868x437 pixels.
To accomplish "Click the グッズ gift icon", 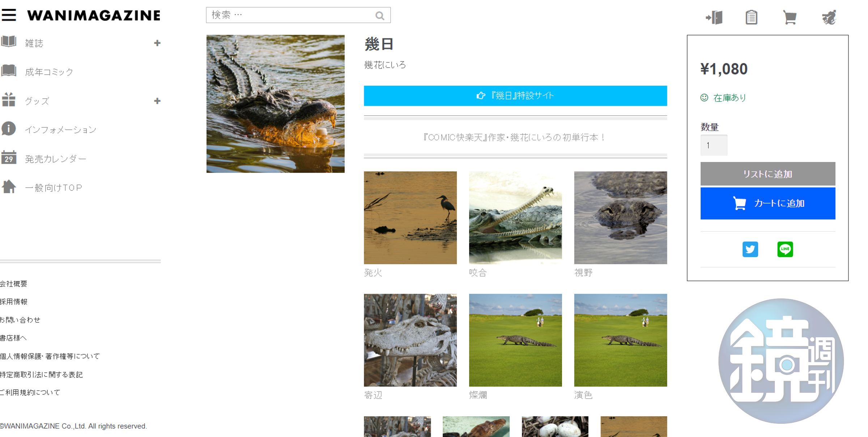I will 9,99.
